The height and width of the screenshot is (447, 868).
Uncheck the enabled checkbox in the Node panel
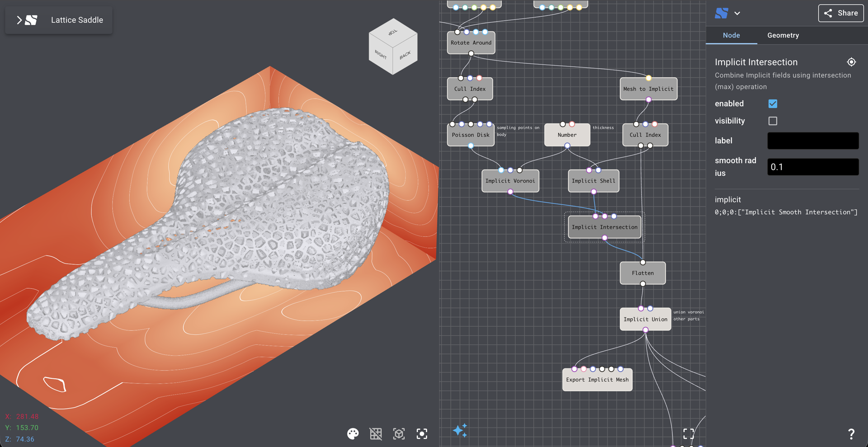[x=773, y=104]
